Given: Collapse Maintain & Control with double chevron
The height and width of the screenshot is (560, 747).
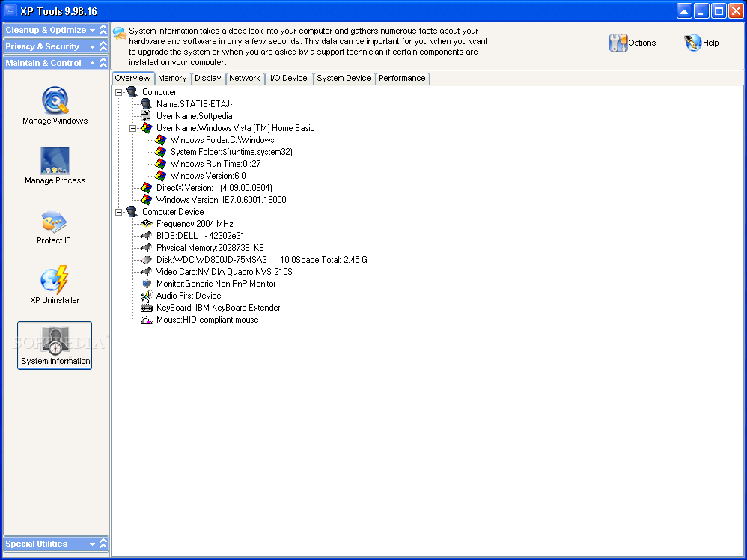Looking at the screenshot, I should point(103,63).
